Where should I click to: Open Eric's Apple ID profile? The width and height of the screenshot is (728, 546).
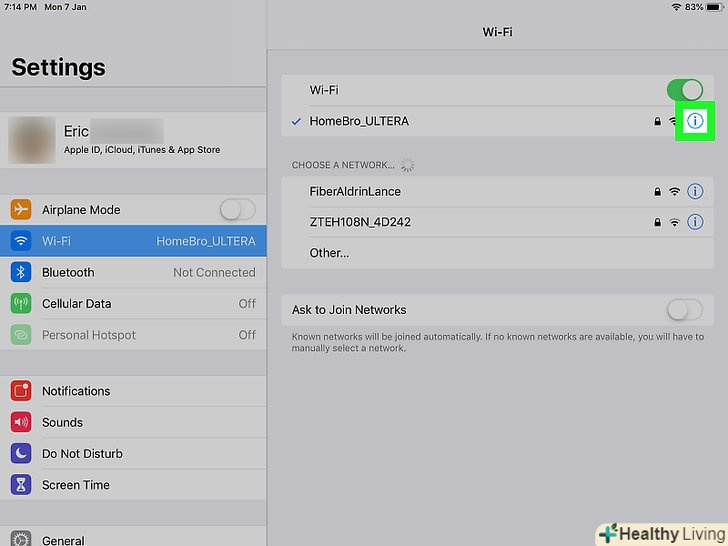pos(133,140)
